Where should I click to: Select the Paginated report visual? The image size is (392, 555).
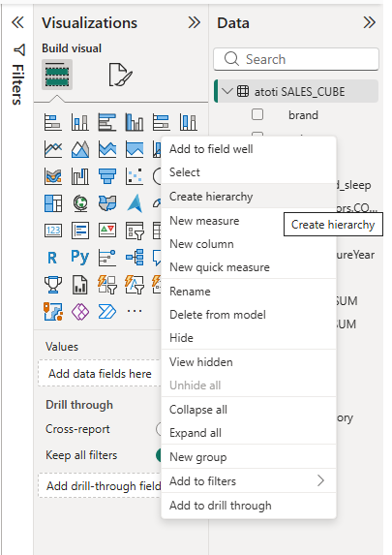click(x=80, y=285)
